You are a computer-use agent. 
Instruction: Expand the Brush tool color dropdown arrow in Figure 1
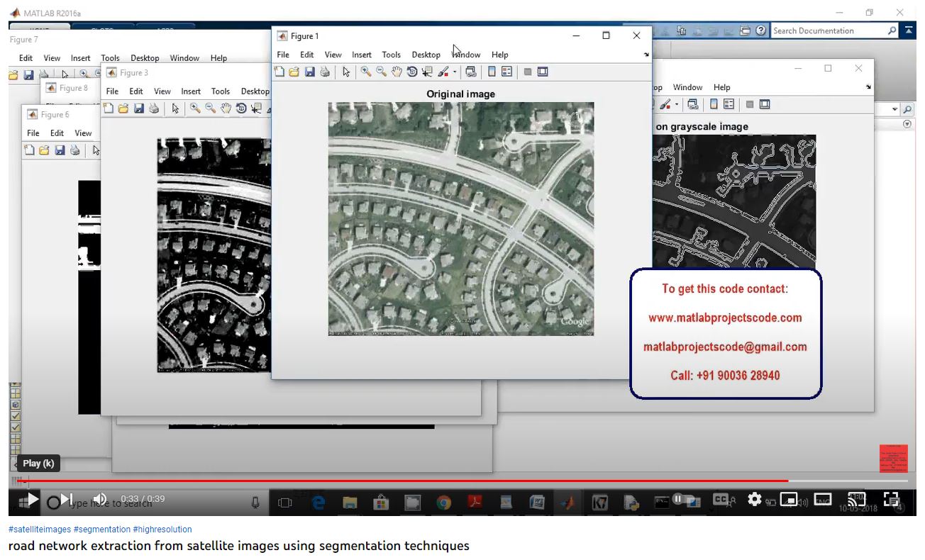[455, 72]
